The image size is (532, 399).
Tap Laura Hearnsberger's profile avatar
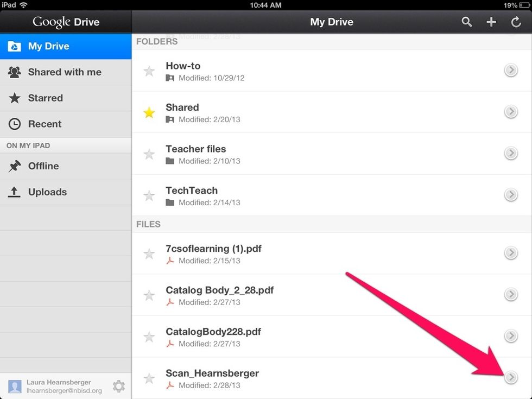[x=15, y=386]
